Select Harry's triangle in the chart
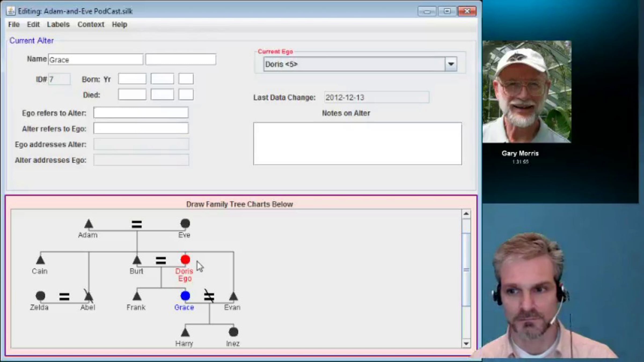This screenshot has height=362, width=644. (x=185, y=333)
